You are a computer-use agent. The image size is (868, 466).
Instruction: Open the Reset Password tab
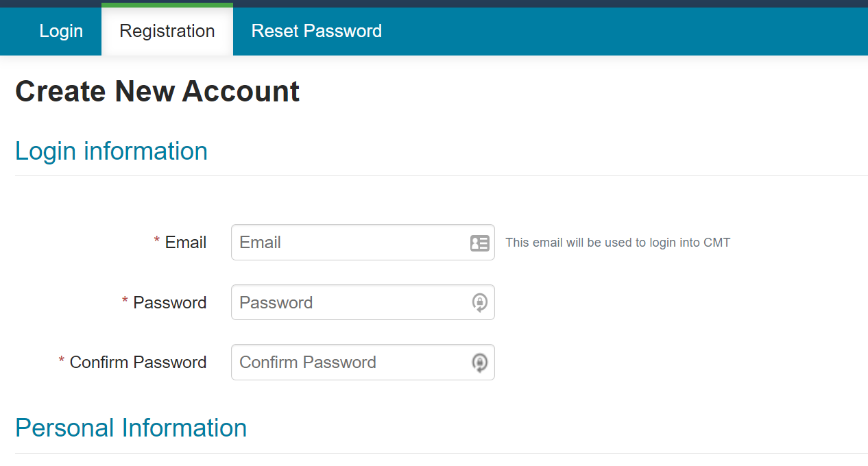pos(317,32)
